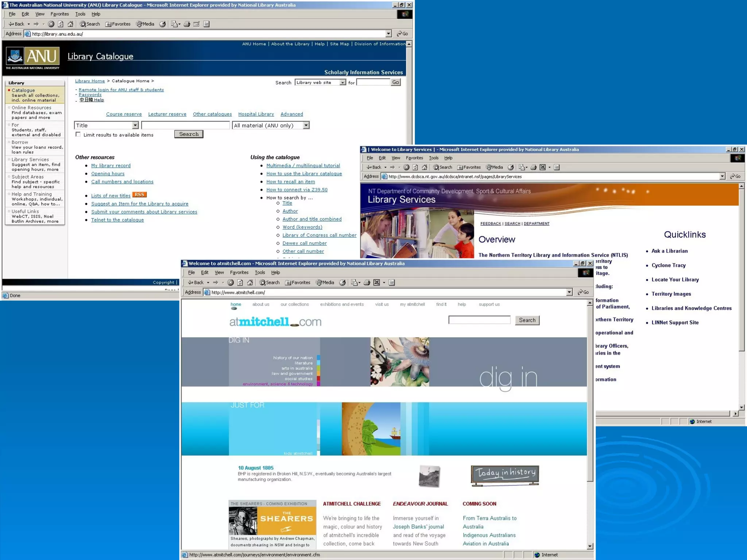
Task: Open Cyclone Tracy quicklink
Action: pyautogui.click(x=668, y=265)
